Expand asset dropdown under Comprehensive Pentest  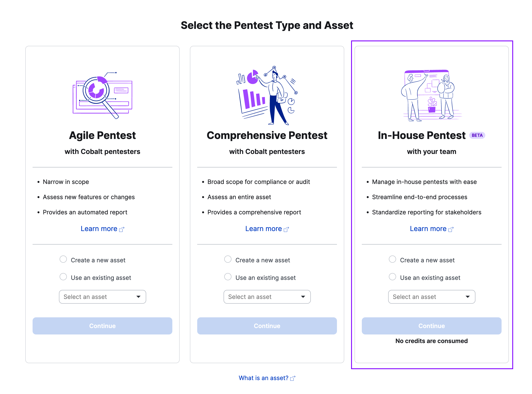coord(267,296)
